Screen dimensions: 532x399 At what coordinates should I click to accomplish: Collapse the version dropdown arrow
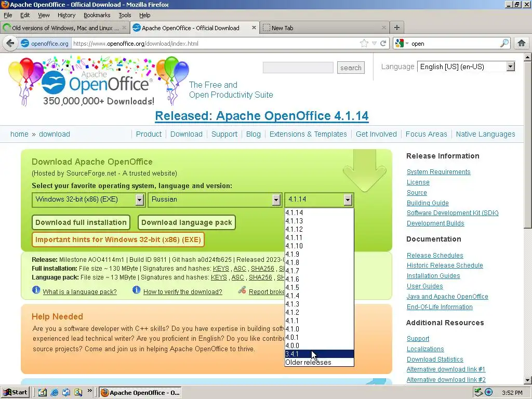pos(348,200)
